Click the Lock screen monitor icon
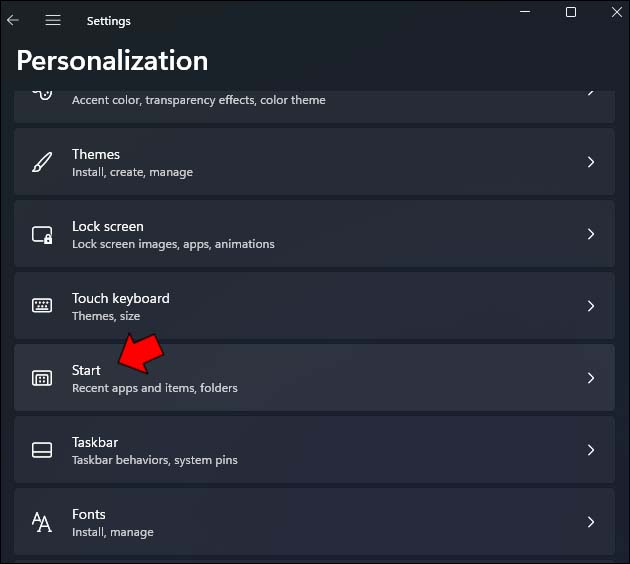This screenshot has height=564, width=630. 42,235
